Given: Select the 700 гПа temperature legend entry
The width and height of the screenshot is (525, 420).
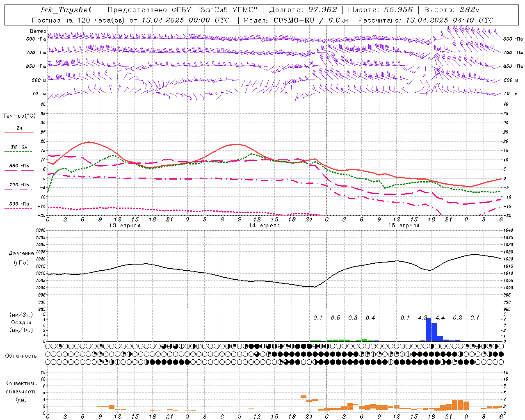Looking at the screenshot, I should [x=19, y=185].
